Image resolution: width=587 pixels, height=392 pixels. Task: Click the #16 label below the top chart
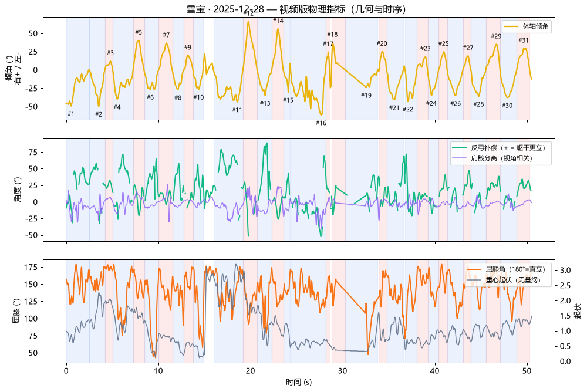pyautogui.click(x=321, y=123)
